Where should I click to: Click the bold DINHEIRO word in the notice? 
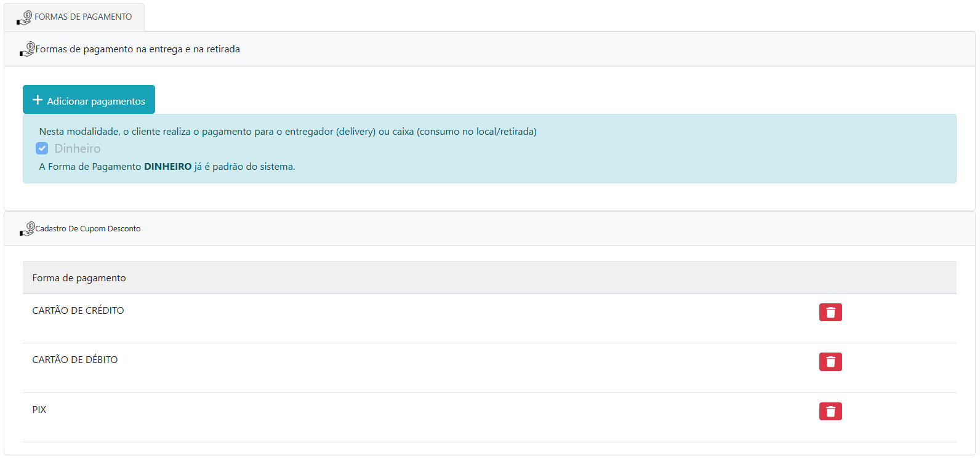(167, 167)
